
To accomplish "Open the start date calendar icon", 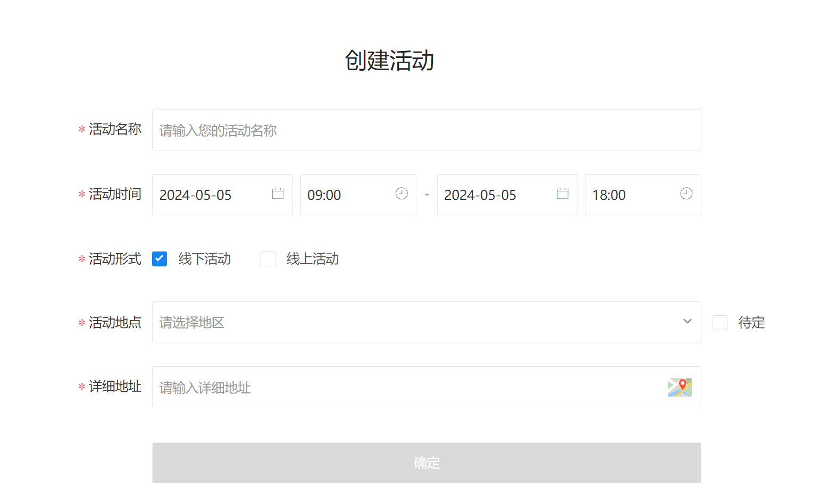I will pos(278,194).
